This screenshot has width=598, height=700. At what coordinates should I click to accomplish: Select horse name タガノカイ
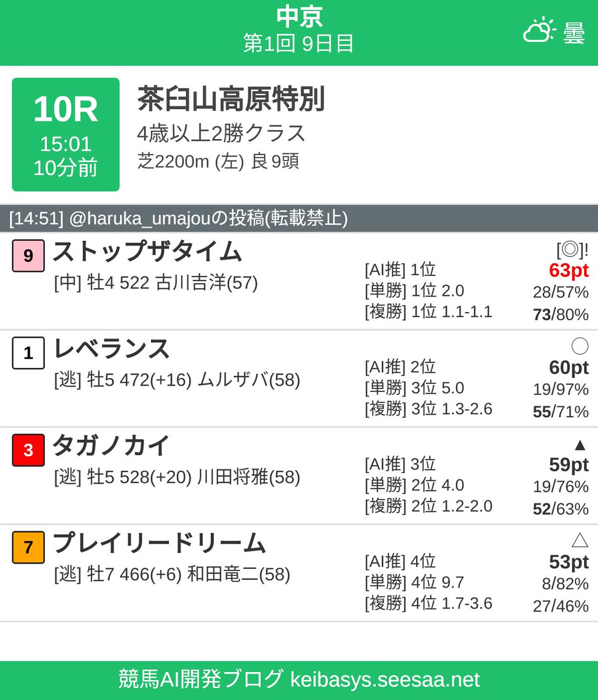pos(111,446)
